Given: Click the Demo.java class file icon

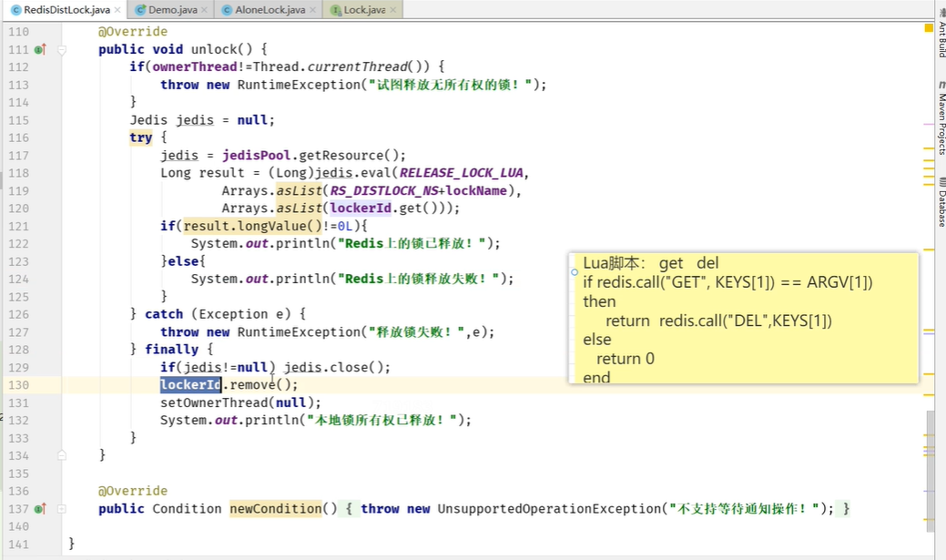Looking at the screenshot, I should [140, 10].
